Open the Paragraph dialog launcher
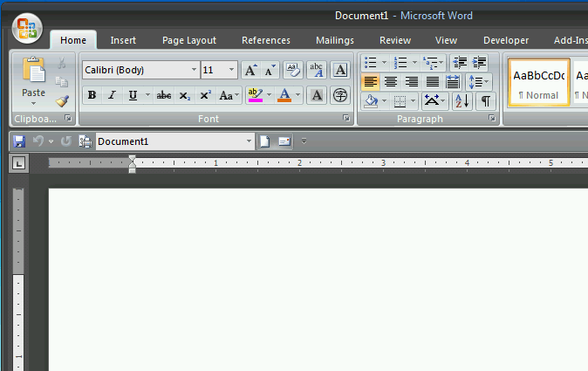Screen dimensions: 588x371 tap(492, 118)
